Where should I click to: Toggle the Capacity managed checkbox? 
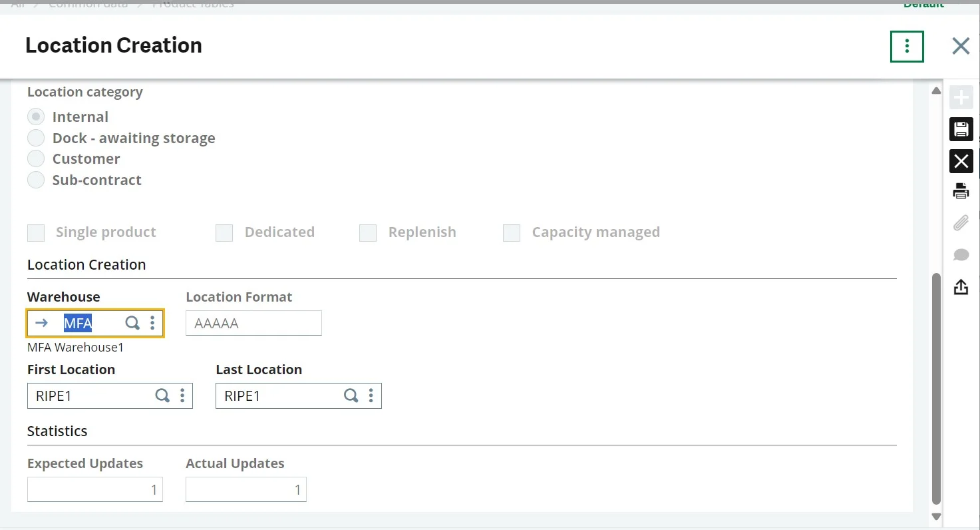point(512,232)
